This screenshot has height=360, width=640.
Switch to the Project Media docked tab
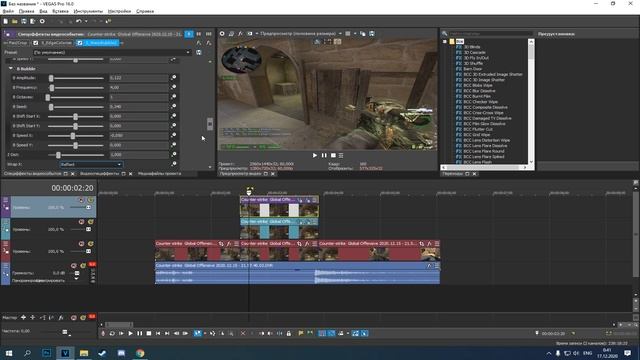point(160,174)
